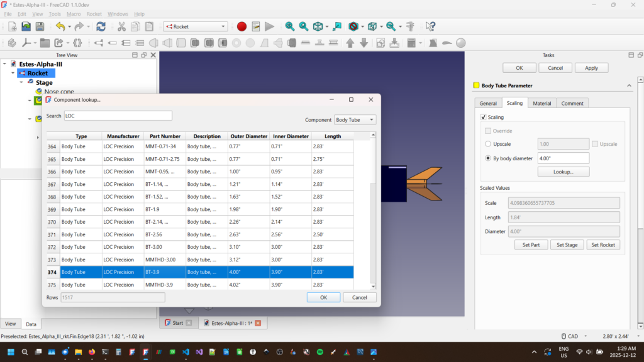Viewport: 644px width, 362px height.
Task: Open Spotify from the taskbar
Action: (319, 352)
